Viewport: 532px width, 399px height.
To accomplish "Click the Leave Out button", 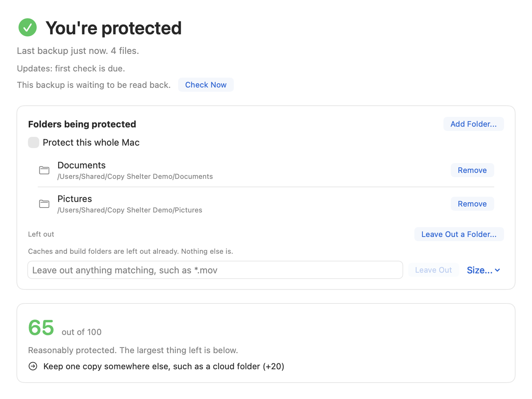I will click(x=433, y=270).
